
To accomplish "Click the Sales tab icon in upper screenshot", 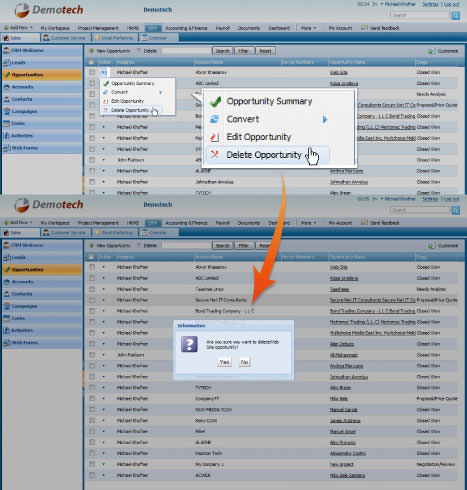I will pos(6,38).
